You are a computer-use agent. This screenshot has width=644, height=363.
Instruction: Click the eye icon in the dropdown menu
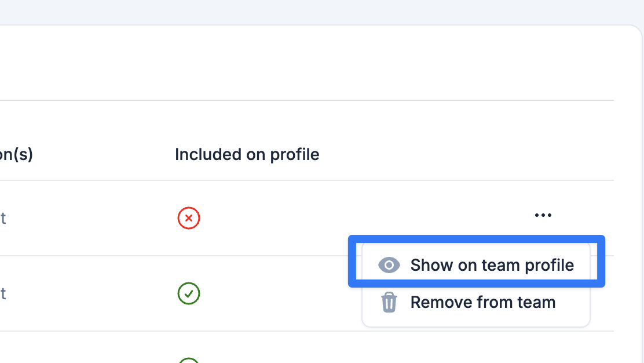(389, 265)
